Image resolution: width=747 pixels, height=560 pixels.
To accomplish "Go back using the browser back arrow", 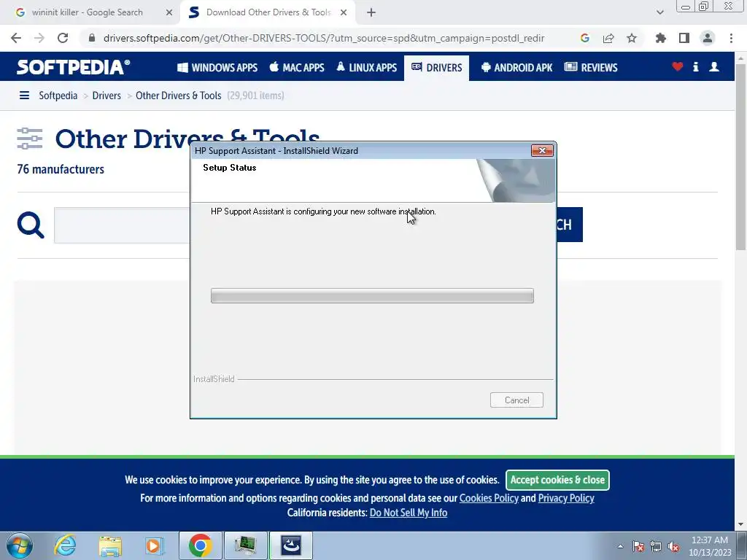I will (16, 38).
